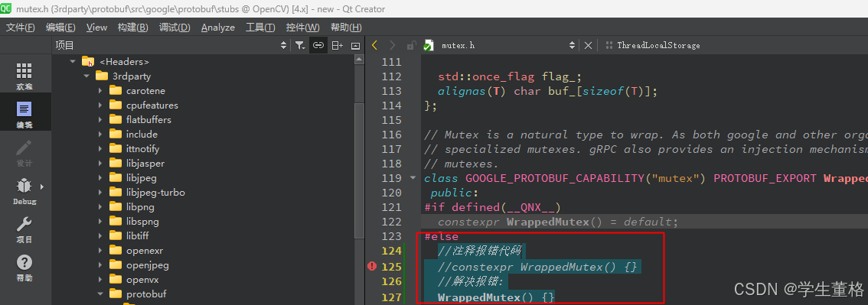Click the filter tree funnel icon
Viewport: 868px width, 305px height.
299,45
